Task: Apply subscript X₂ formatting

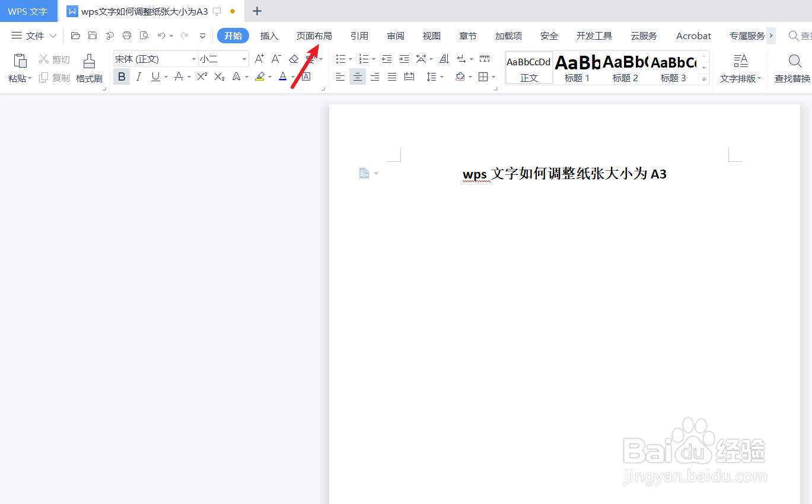Action: tap(219, 76)
